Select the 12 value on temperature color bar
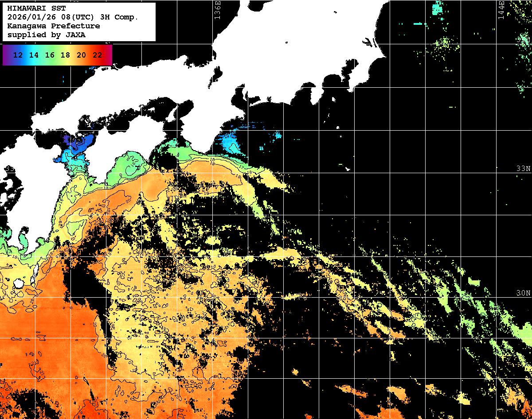Screen dimensions: 532x419 click(x=18, y=55)
